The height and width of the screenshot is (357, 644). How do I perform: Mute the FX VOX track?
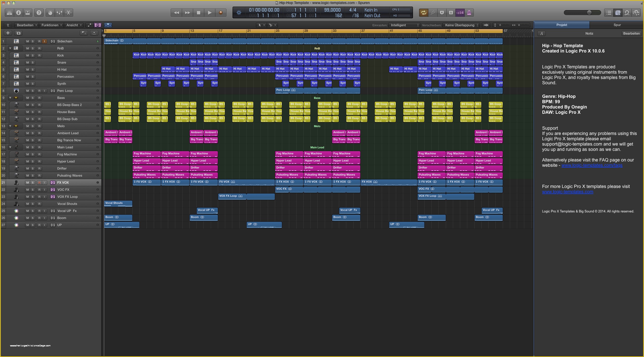coord(27,182)
